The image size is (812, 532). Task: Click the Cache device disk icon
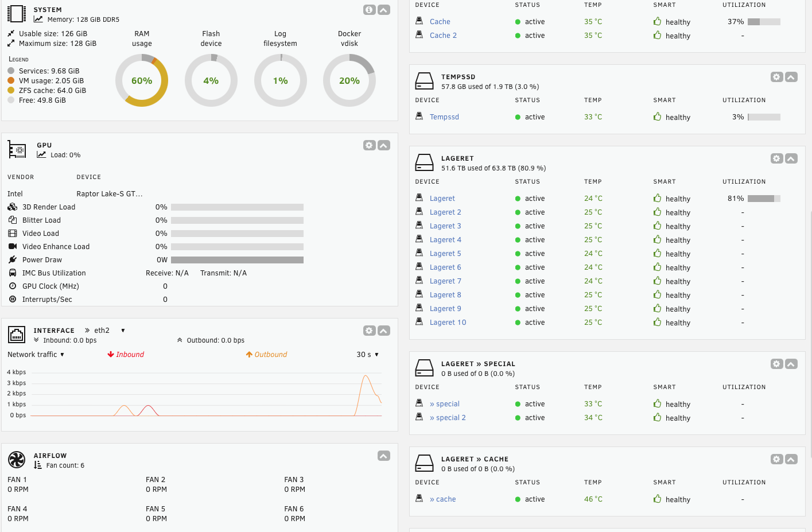419,21
